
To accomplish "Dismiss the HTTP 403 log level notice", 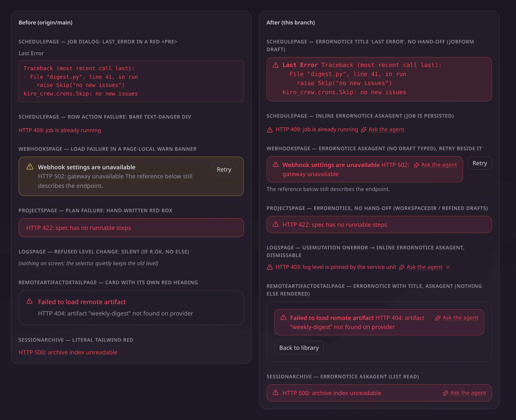I will (x=448, y=267).
